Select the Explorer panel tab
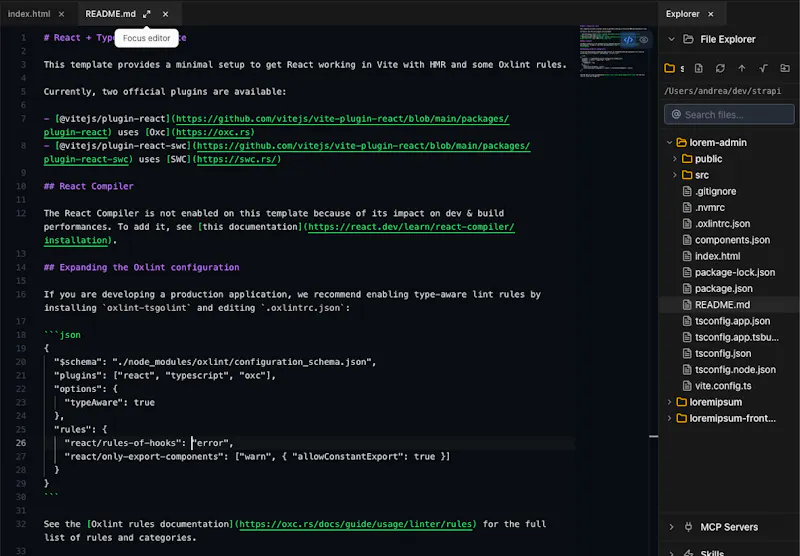Image resolution: width=800 pixels, height=556 pixels. (682, 14)
